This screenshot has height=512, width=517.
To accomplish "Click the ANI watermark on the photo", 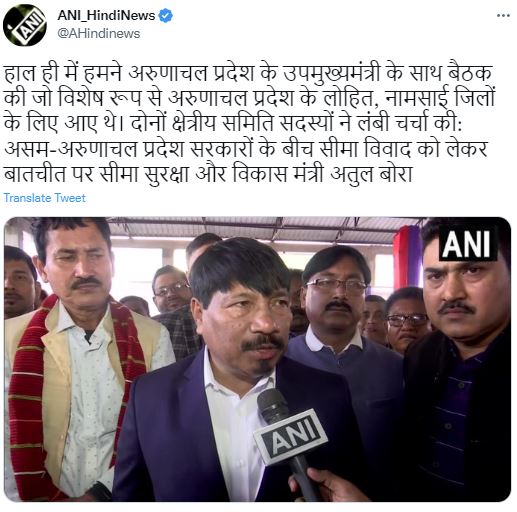I will [x=467, y=244].
